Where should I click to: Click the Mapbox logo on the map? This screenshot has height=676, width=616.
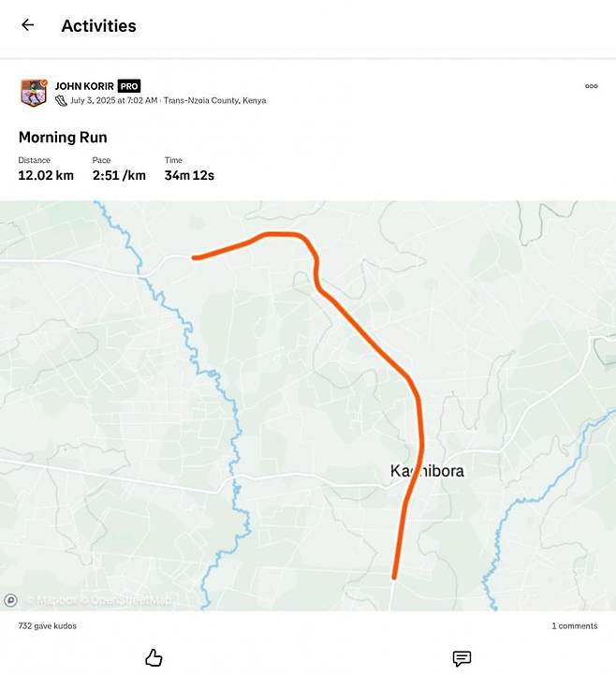pos(11,600)
